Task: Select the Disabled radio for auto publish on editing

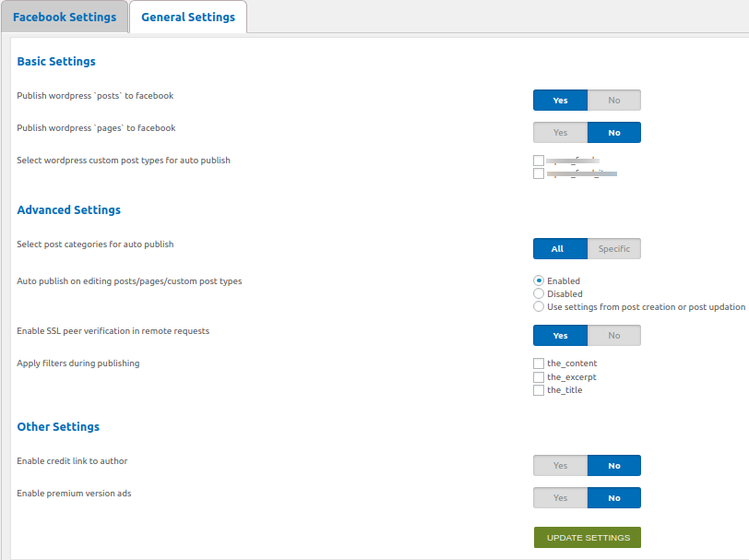Action: click(x=539, y=293)
